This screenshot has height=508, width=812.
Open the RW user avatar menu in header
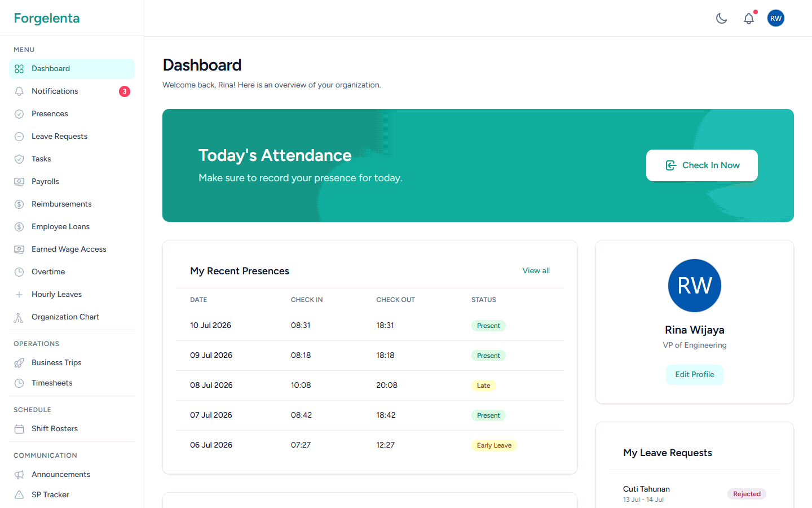tap(776, 18)
